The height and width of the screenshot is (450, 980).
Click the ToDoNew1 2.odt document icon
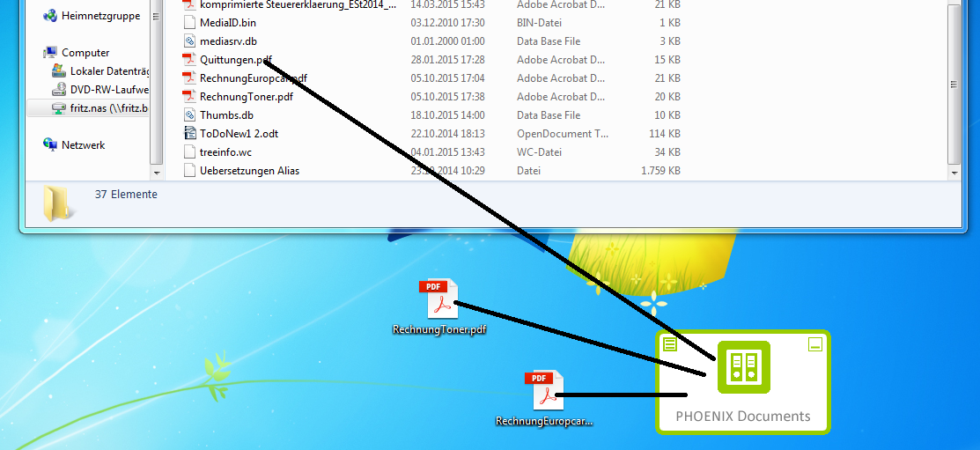point(189,134)
